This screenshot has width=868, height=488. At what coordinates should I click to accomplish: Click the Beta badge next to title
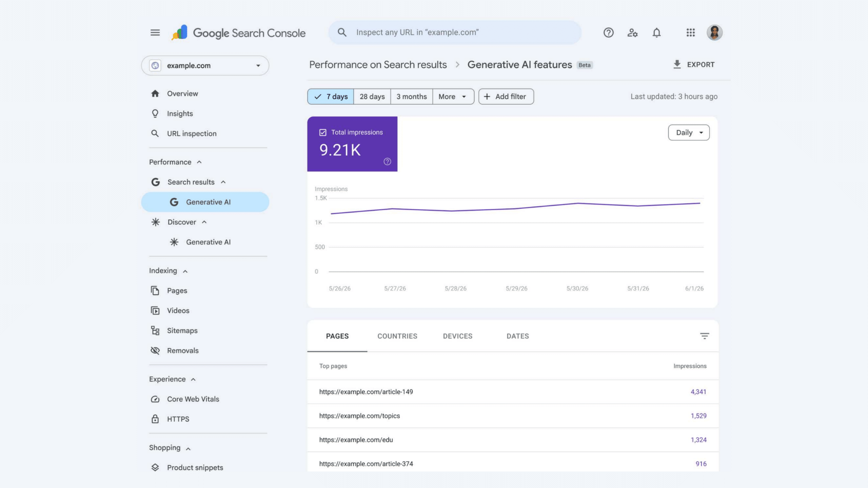(x=584, y=65)
